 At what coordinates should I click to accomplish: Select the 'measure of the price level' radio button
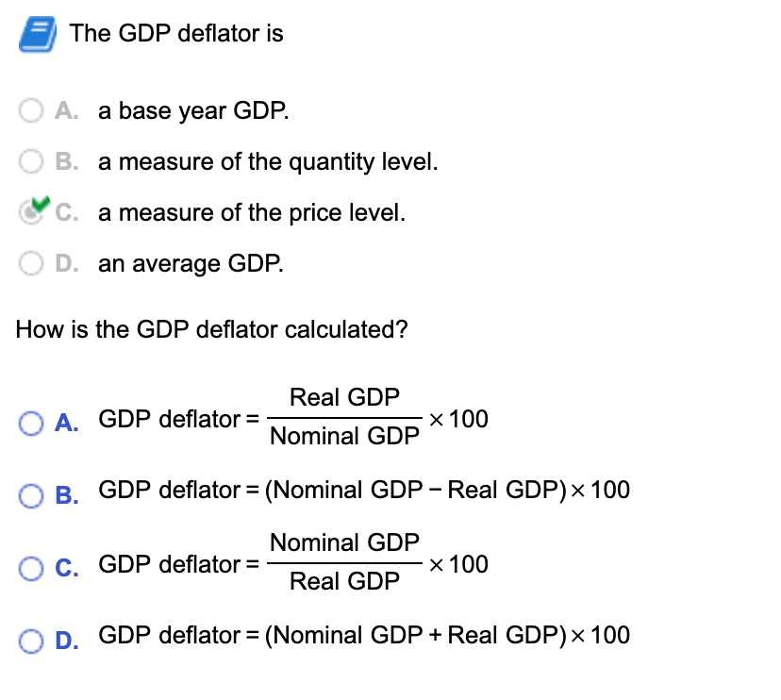(30, 213)
